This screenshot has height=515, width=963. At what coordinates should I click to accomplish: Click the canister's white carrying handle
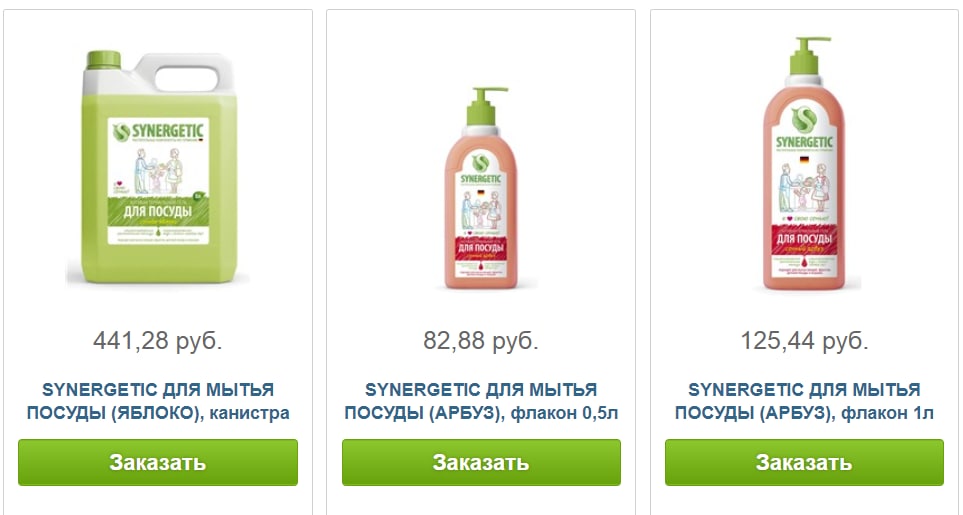tap(186, 74)
